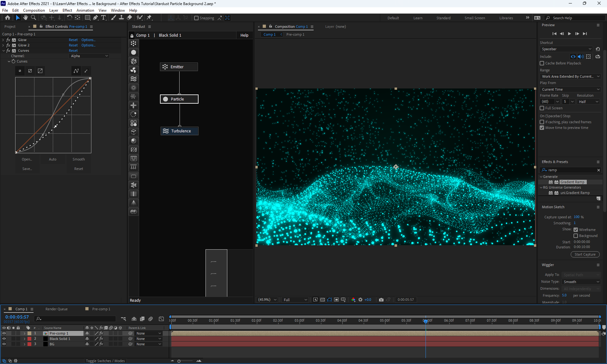The width and height of the screenshot is (607, 364).
Task: Click the Stardust Turbulence node icon in sidebar
Action: pos(134,79)
